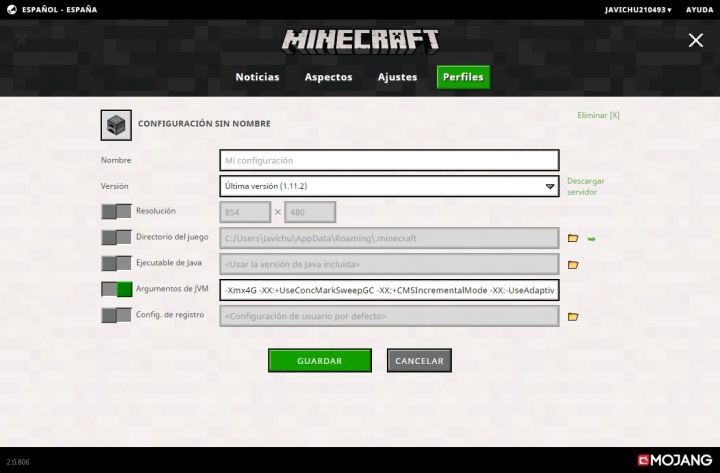Screen dimensions: 720x473
Task: Toggle the Ejecutable de Java switch
Action: (x=117, y=263)
